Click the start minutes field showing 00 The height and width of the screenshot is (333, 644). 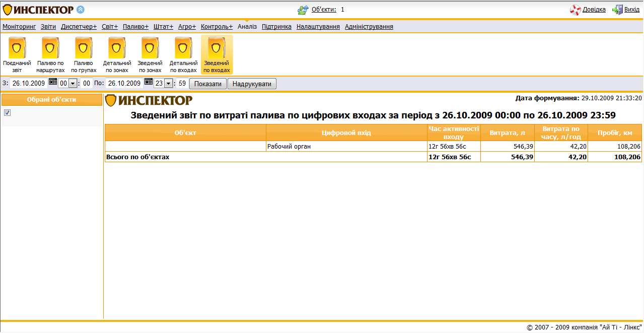[87, 84]
